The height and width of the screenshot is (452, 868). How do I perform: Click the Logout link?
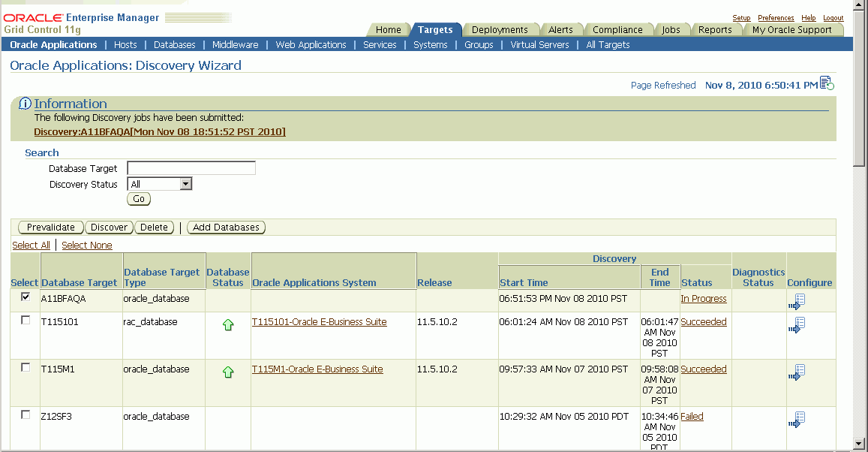[x=833, y=18]
